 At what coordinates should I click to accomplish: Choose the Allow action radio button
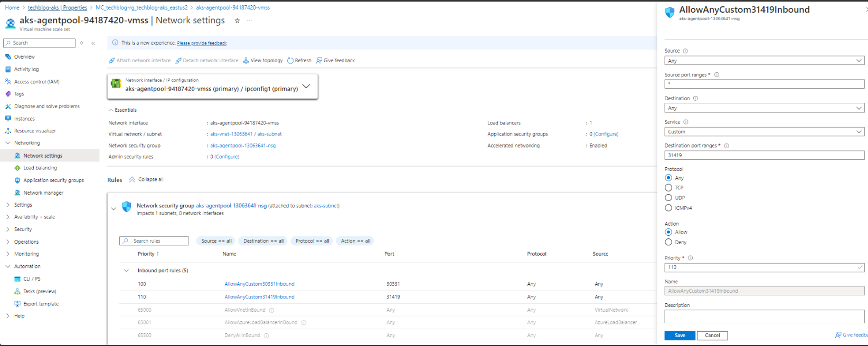(x=668, y=232)
